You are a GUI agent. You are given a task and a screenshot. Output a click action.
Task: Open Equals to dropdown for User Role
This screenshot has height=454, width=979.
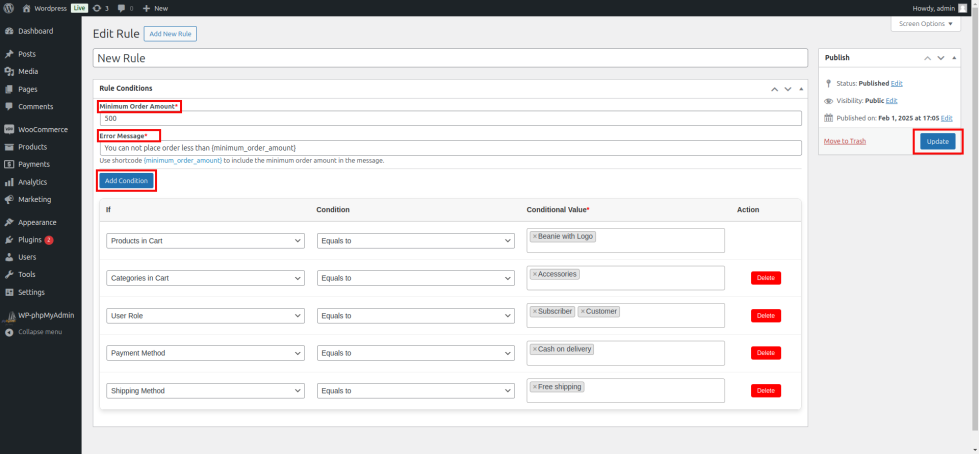415,316
